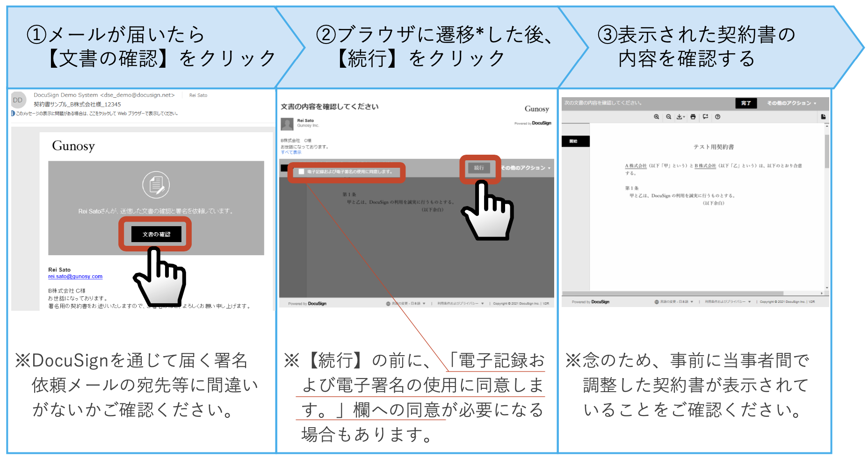The width and height of the screenshot is (868, 458).
Task: Click Rei Sato's profile picture in step 2
Action: (x=287, y=124)
